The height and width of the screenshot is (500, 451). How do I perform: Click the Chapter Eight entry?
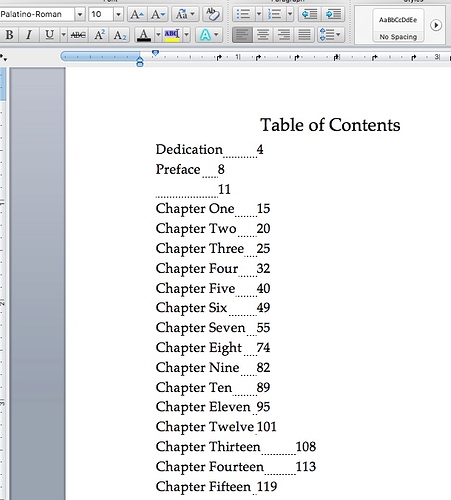point(213,348)
